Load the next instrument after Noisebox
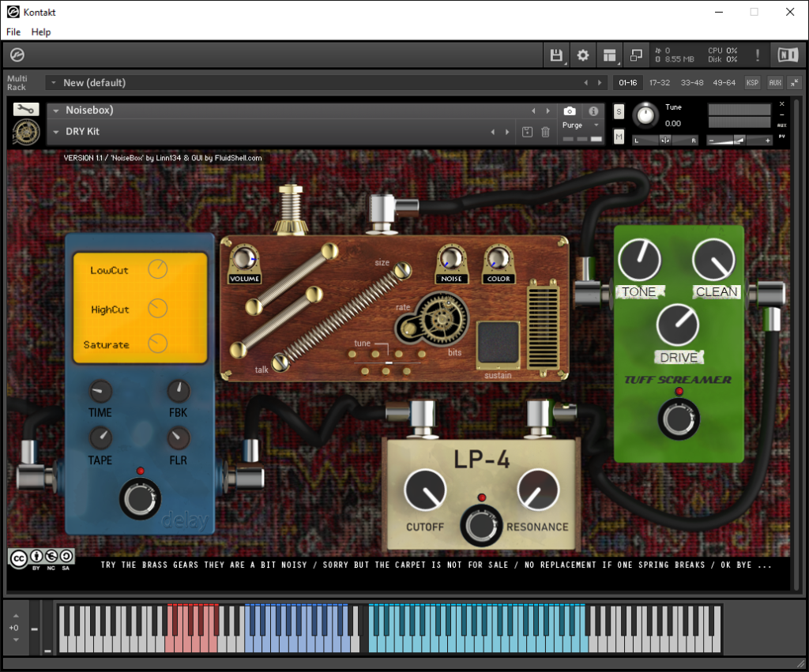The image size is (809, 672). click(548, 111)
